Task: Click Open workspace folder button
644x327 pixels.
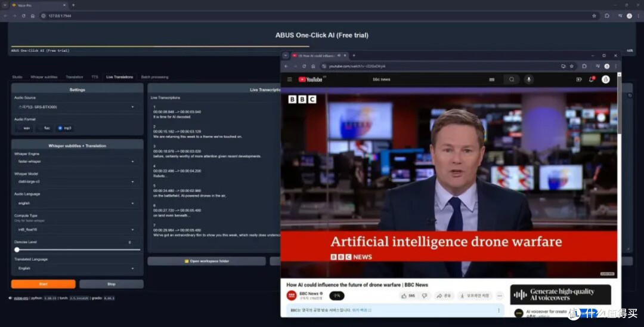Action: tap(206, 261)
